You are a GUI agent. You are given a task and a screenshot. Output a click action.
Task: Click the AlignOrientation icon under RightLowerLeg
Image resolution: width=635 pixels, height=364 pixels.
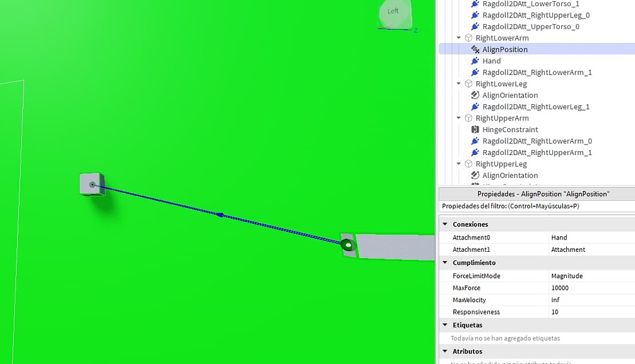475,95
